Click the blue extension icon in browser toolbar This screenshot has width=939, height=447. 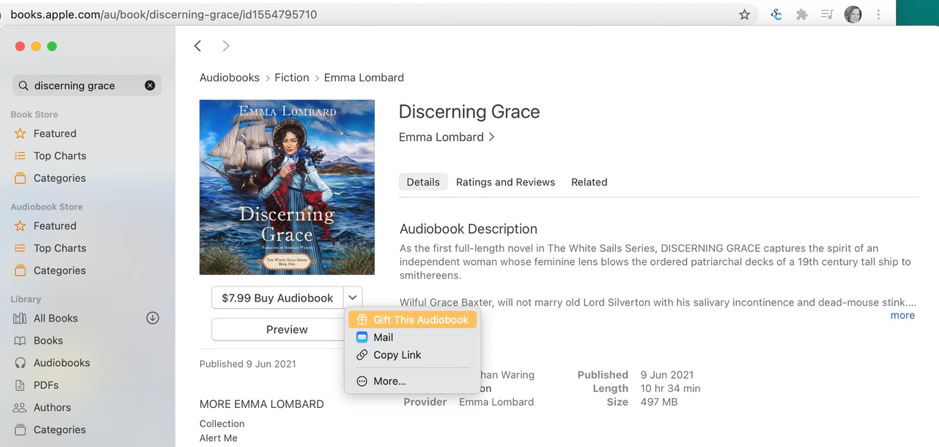pos(776,14)
